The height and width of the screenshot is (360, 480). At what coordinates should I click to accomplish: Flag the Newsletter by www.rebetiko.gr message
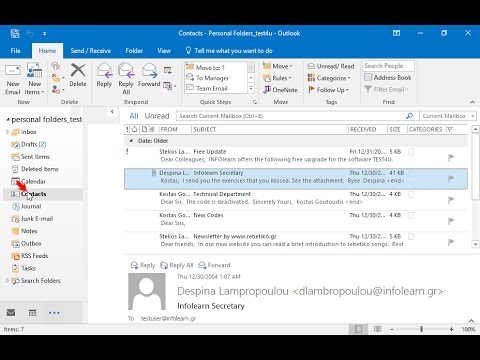(451, 242)
